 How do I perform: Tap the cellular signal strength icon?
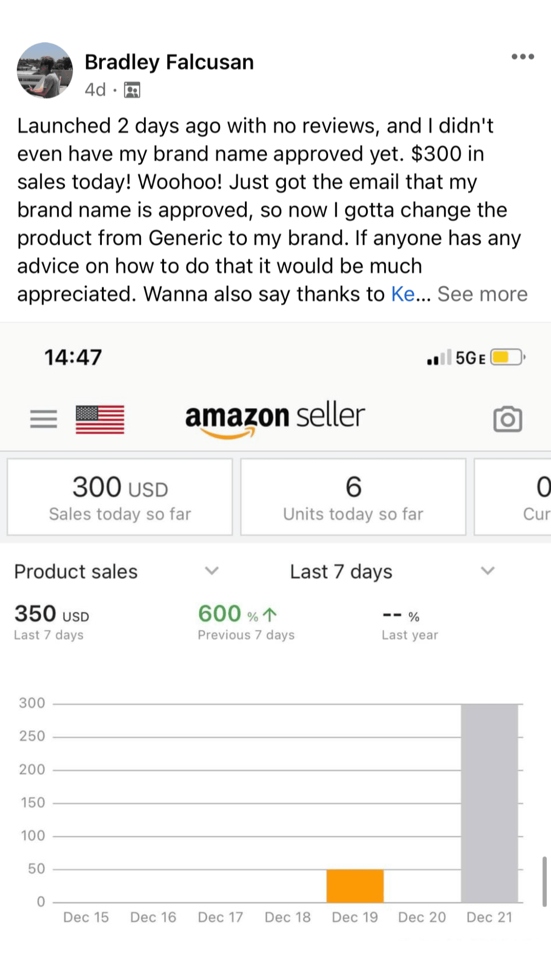pyautogui.click(x=439, y=358)
